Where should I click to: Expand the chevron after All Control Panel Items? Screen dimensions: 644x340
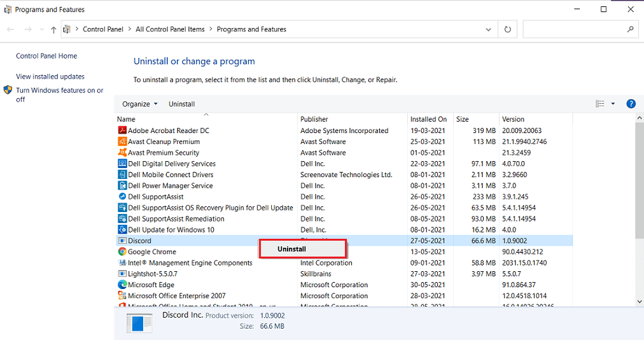pos(211,29)
